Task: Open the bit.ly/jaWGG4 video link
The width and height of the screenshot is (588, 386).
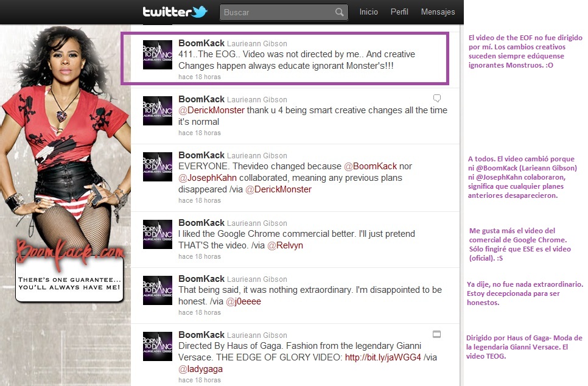Action: pos(383,357)
